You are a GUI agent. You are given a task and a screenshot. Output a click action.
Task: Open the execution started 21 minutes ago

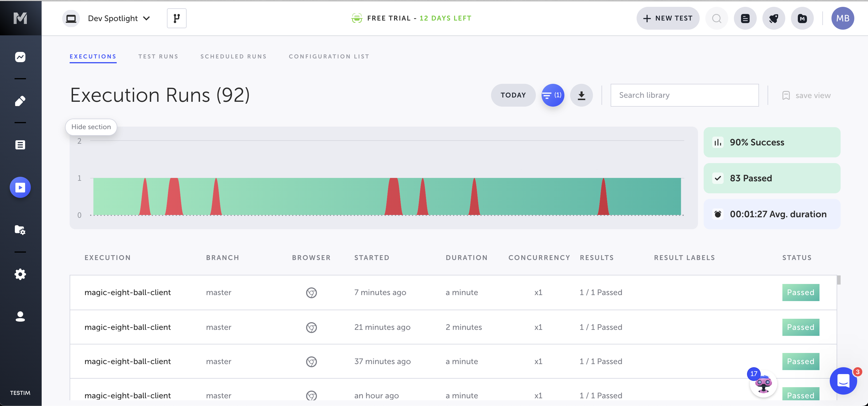127,327
